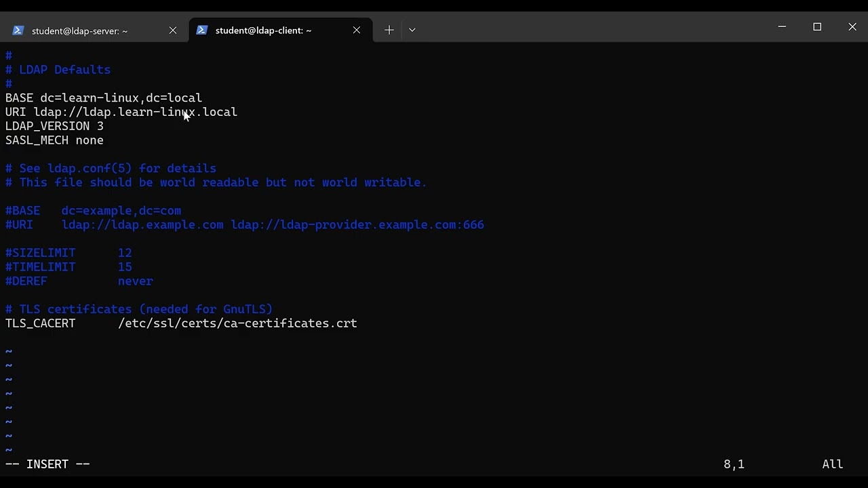Maximize the terminal window
Viewport: 868px width, 488px height.
(x=817, y=26)
